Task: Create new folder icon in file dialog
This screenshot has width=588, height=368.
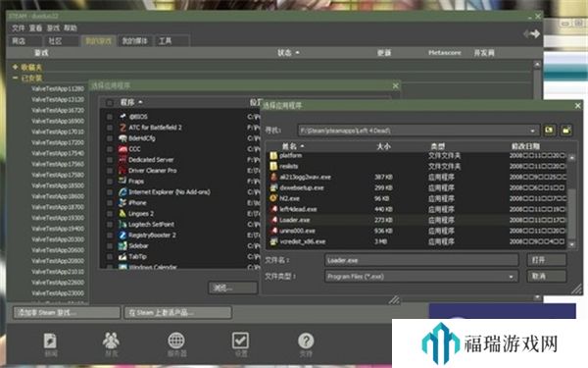Action: [566, 131]
